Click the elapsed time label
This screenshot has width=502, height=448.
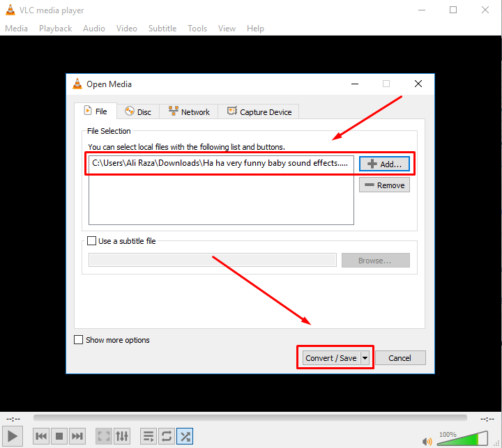13,419
